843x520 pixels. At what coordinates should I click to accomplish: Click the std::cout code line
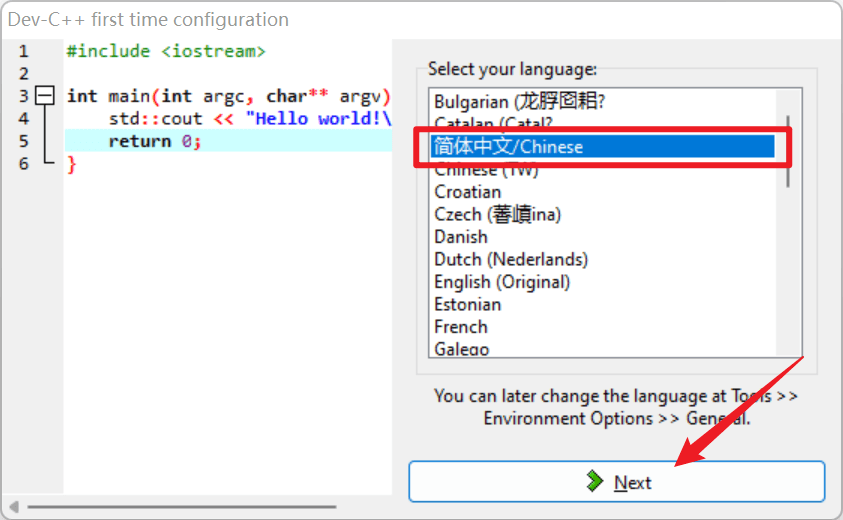click(x=249, y=118)
